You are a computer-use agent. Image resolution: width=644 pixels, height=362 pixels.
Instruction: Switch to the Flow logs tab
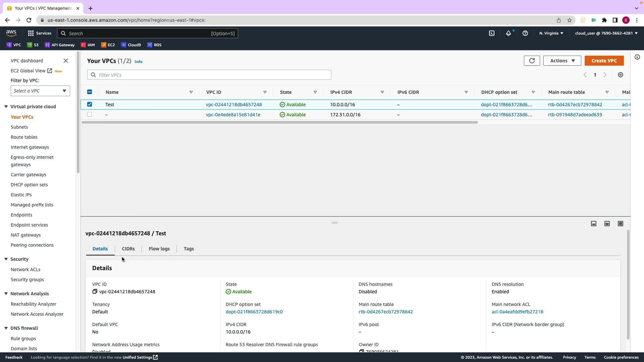[x=159, y=249]
